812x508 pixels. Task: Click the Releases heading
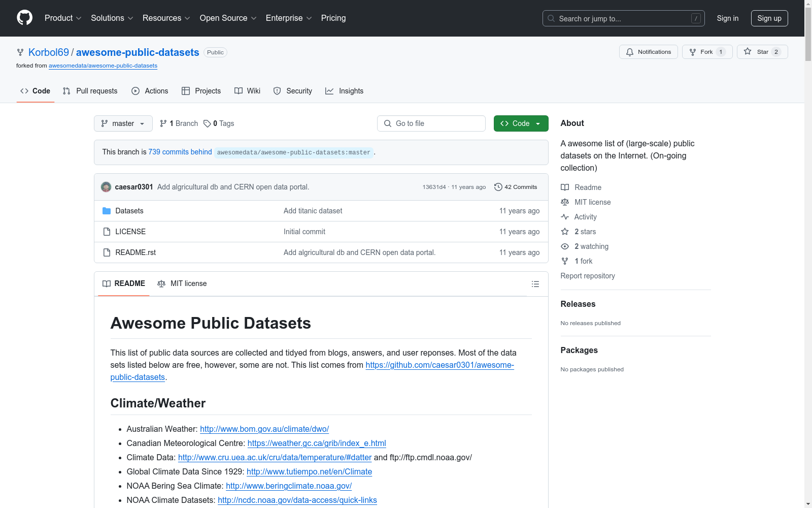[578, 304]
